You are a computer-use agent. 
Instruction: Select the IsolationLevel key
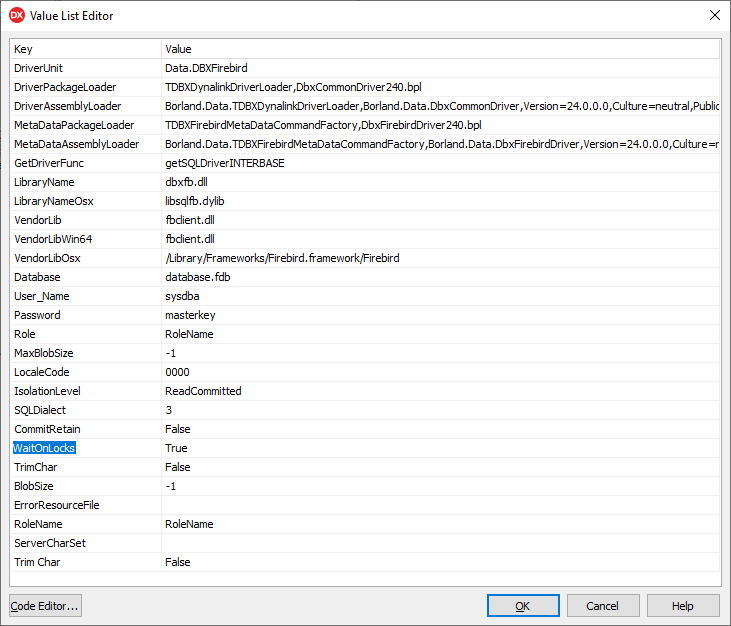(x=86, y=391)
